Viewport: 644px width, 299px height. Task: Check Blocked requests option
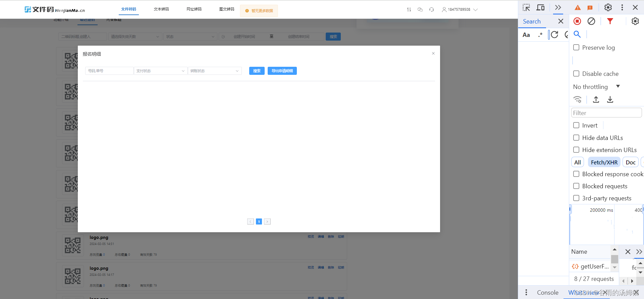point(576,186)
